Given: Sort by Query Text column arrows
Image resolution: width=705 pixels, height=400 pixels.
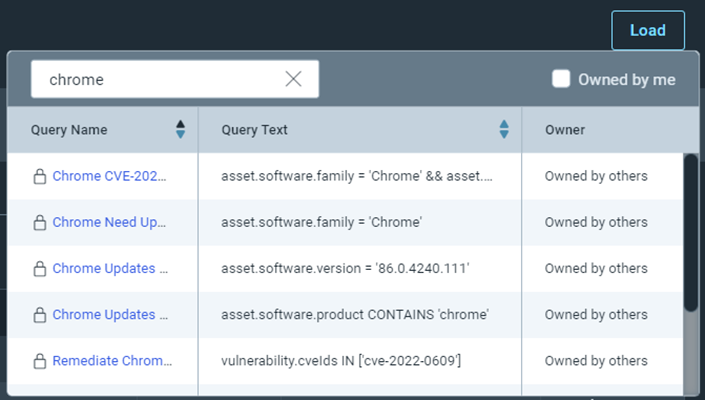Looking at the screenshot, I should tap(504, 129).
